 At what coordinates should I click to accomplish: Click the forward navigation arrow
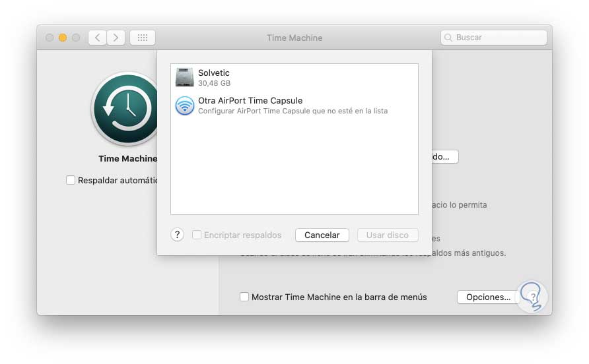[116, 38]
